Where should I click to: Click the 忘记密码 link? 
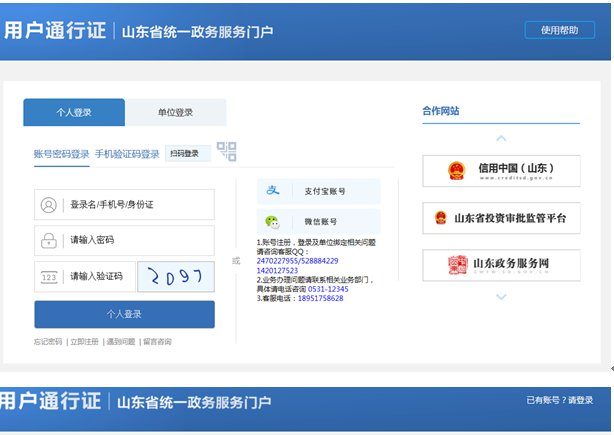48,342
